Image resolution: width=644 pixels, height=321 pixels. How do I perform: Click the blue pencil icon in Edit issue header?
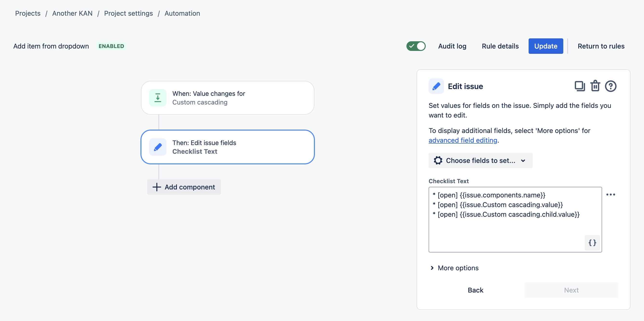click(436, 86)
